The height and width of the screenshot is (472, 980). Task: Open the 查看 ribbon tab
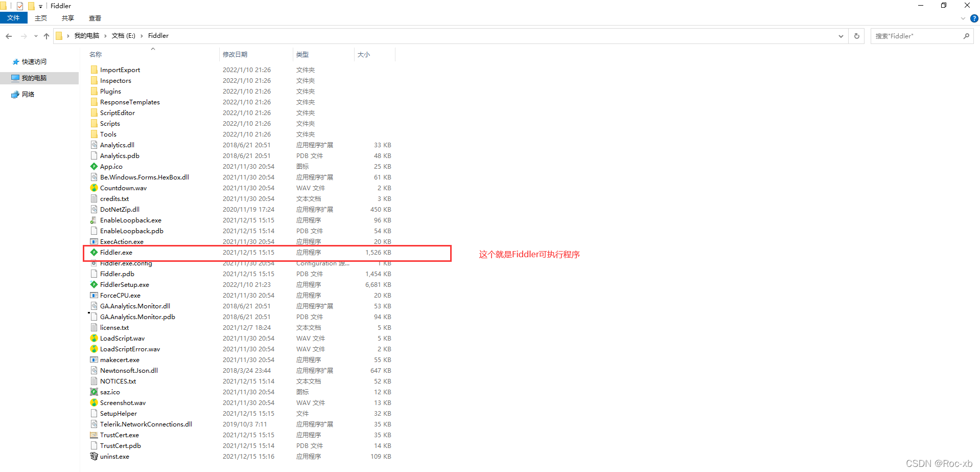95,18
